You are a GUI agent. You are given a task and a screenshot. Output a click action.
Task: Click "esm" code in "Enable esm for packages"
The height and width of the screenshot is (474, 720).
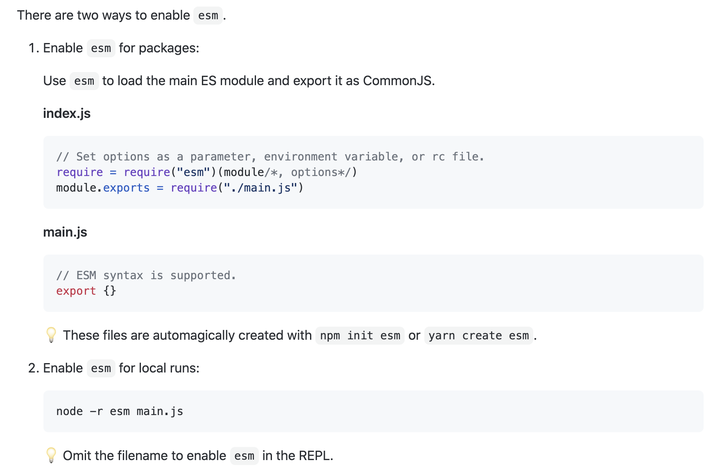[x=101, y=48]
